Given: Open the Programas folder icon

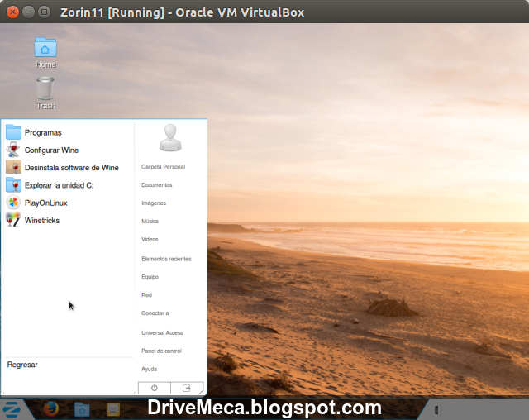Looking at the screenshot, I should click(x=13, y=132).
